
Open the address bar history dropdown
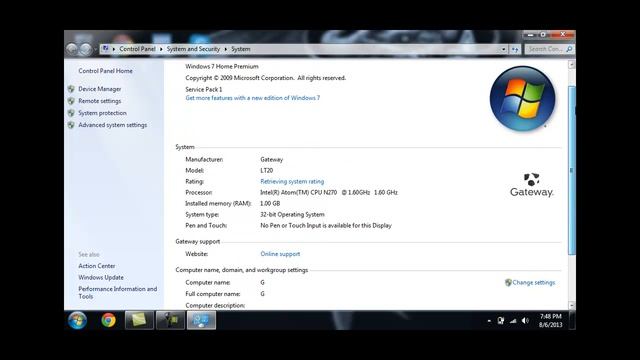(503, 49)
